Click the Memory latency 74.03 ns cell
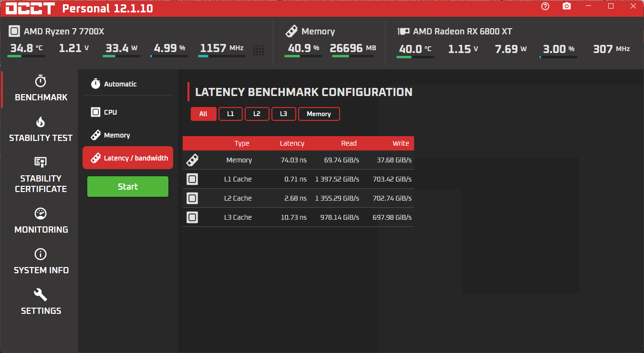 294,160
